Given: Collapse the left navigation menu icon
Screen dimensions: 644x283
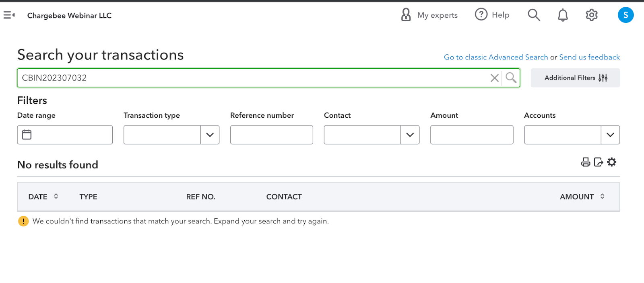Looking at the screenshot, I should click(x=9, y=15).
